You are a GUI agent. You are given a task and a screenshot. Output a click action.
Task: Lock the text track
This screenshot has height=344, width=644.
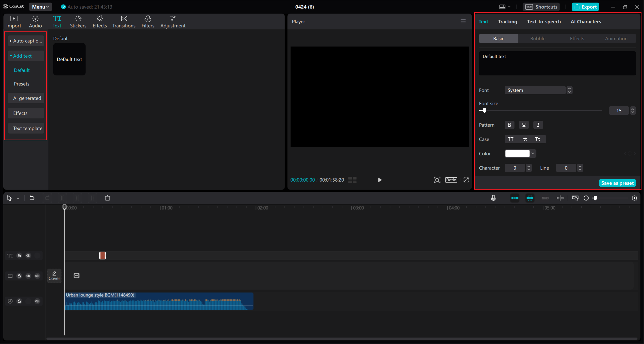point(19,255)
